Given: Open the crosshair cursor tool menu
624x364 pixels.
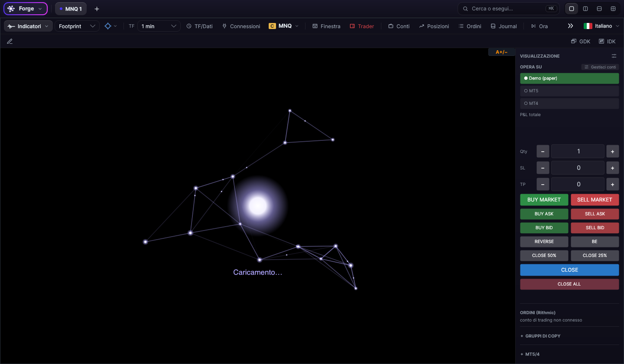Looking at the screenshot, I should (111, 26).
